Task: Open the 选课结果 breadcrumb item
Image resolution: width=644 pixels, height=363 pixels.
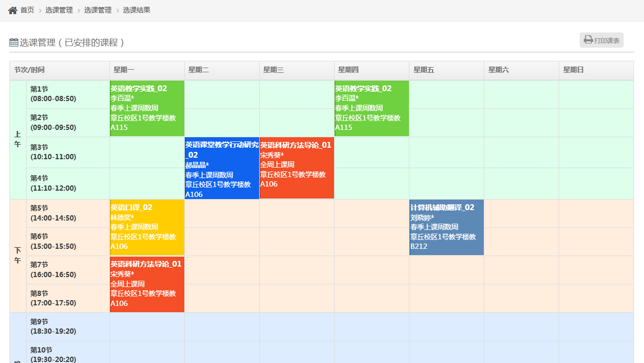Action: pos(137,10)
